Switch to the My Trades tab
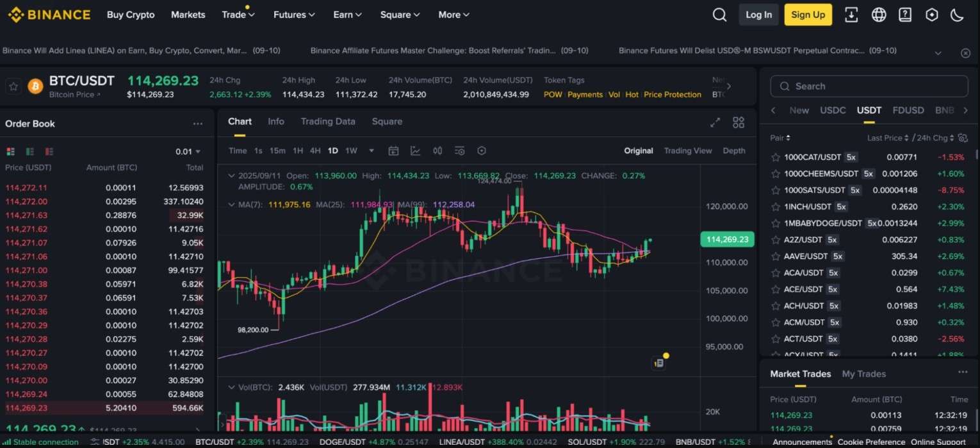Viewport: 980px width, 448px height. 863,374
